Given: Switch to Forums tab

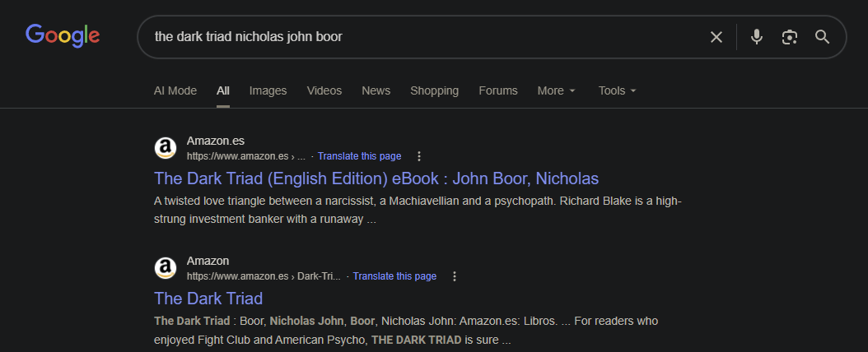Looking at the screenshot, I should pos(498,90).
